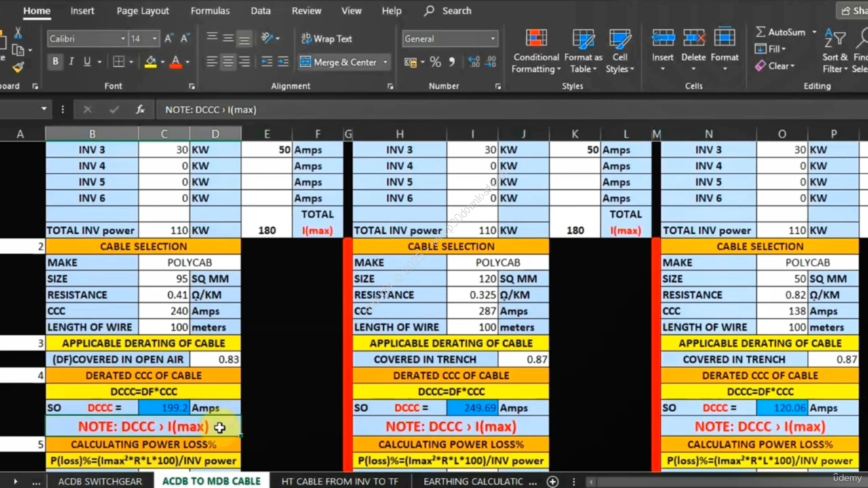Switch to ACDB SWITCHGEAR sheet tab
The height and width of the screenshot is (488, 868).
pos(100,481)
